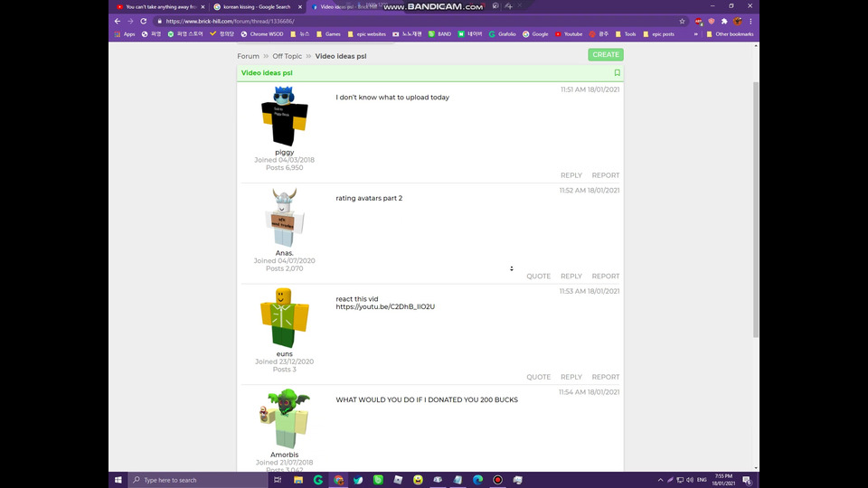Open the Windows Start menu
The image size is (868, 488).
pyautogui.click(x=118, y=480)
